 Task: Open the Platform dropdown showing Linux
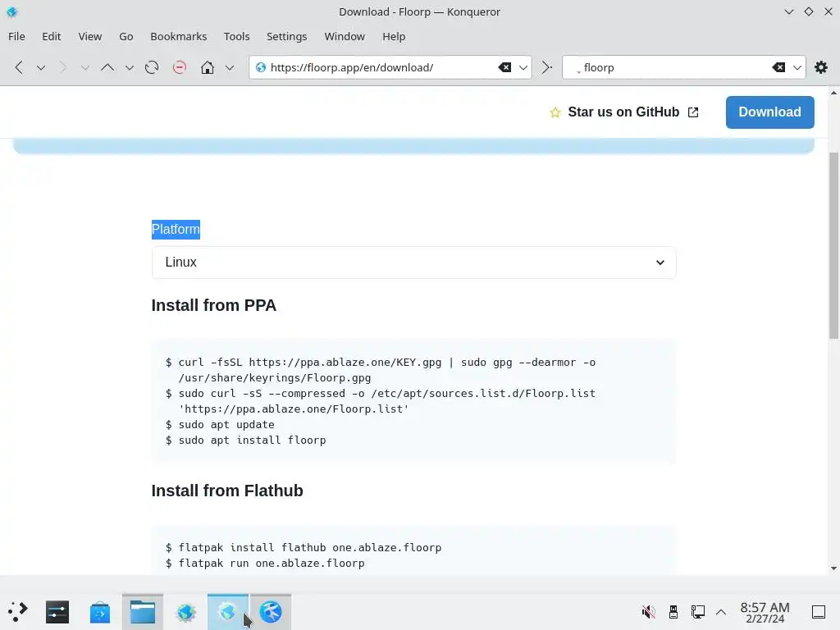413,262
